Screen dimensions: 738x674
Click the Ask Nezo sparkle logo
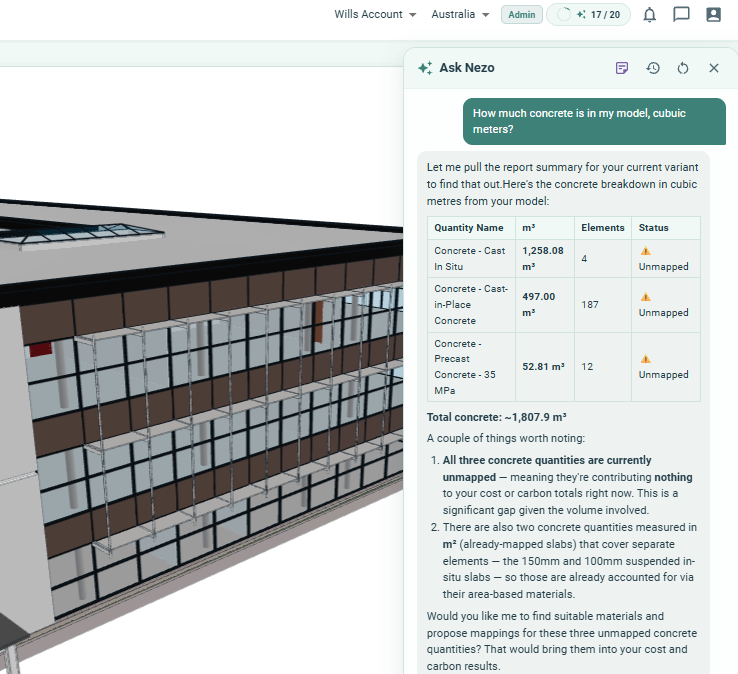pyautogui.click(x=425, y=68)
